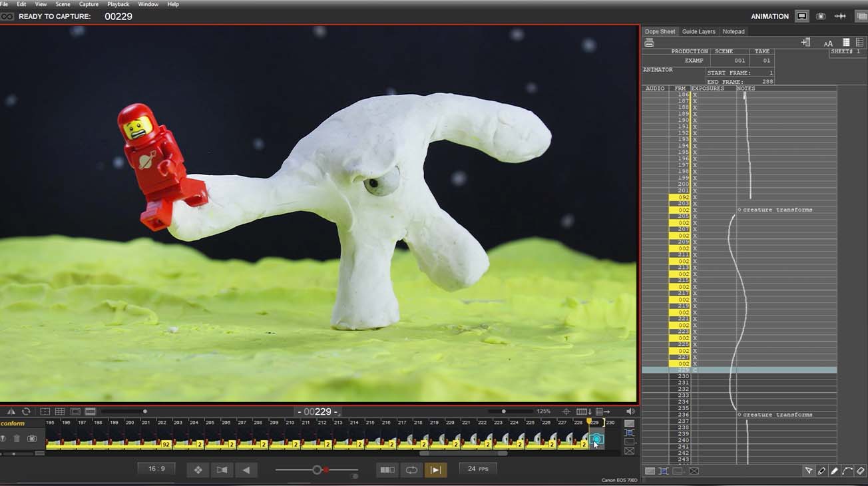Select the pencil drawing tool

tap(834, 471)
